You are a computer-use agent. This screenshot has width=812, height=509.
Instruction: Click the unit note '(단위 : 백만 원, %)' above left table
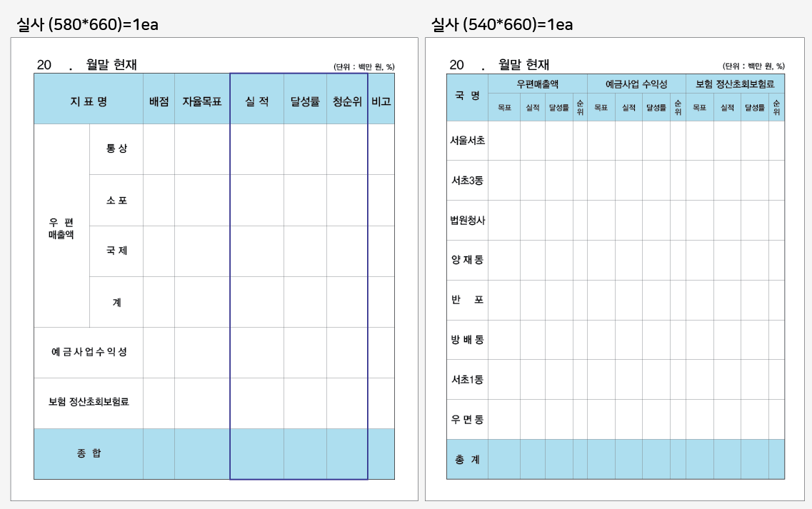pos(364,67)
